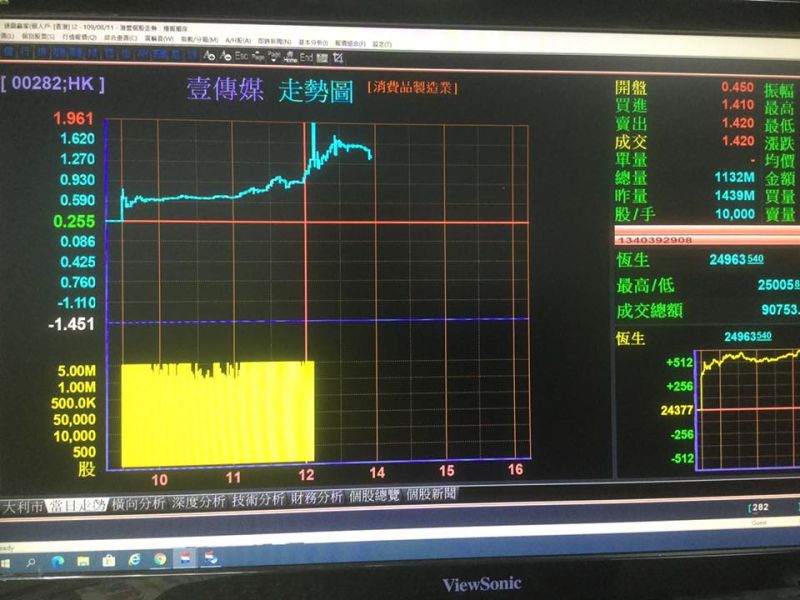The height and width of the screenshot is (600, 800).
Task: Switch to the 技術分析 tab
Action: coord(258,499)
